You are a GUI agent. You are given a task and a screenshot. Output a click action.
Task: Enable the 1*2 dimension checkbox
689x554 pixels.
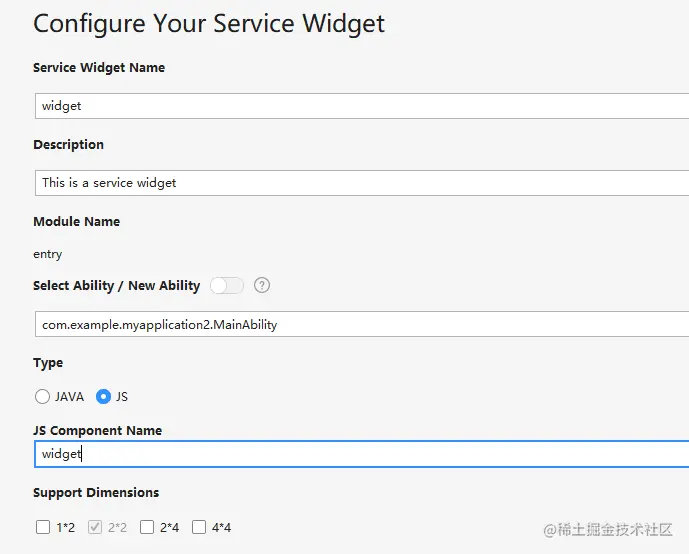click(x=43, y=527)
